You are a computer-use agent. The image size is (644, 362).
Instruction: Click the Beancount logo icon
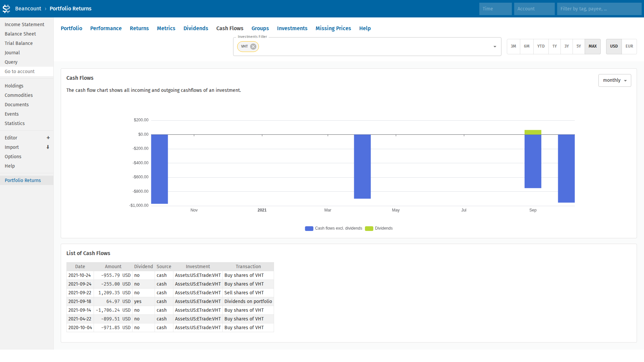pos(6,9)
